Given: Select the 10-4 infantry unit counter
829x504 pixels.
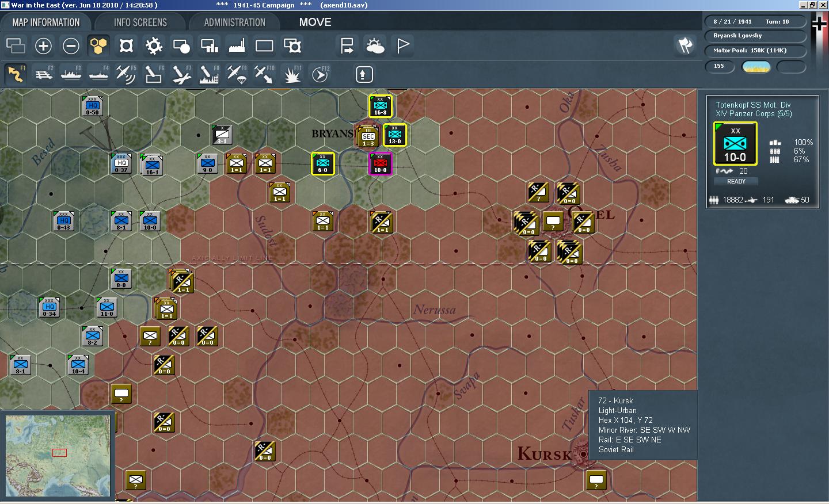Looking at the screenshot, I should (x=78, y=365).
